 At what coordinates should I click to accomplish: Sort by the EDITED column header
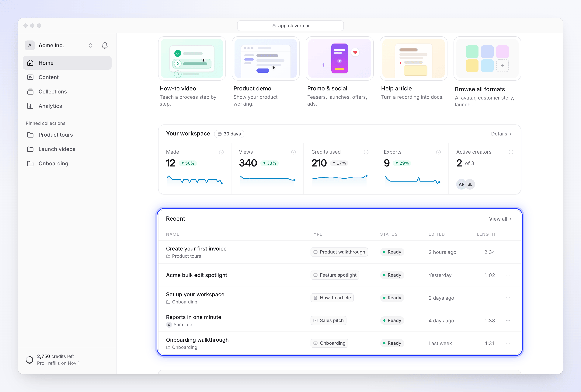click(437, 234)
